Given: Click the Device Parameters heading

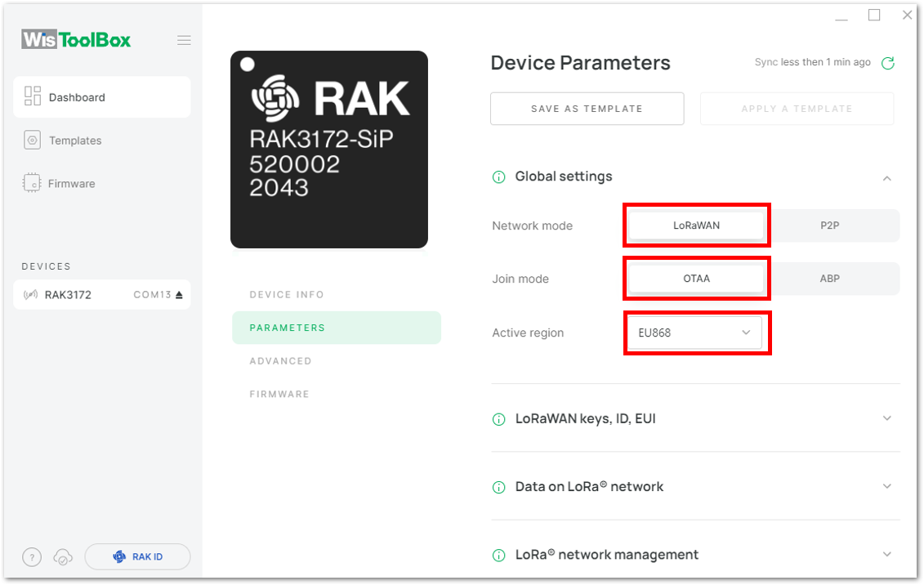Looking at the screenshot, I should 580,63.
